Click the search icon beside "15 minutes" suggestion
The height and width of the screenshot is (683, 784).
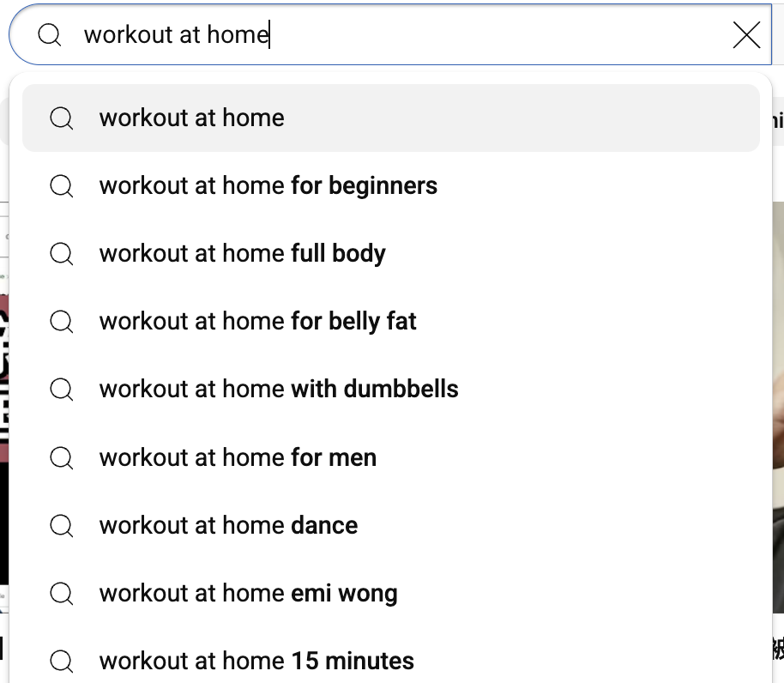pos(62,661)
